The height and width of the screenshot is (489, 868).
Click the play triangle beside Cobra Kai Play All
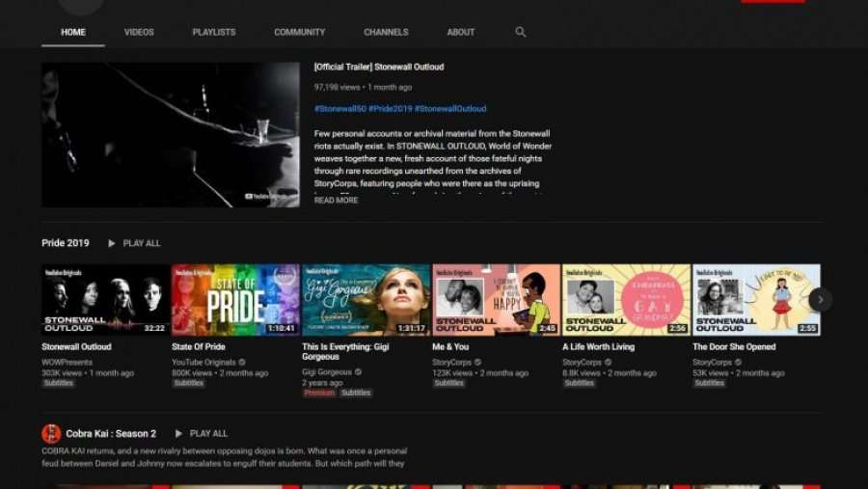tap(178, 434)
